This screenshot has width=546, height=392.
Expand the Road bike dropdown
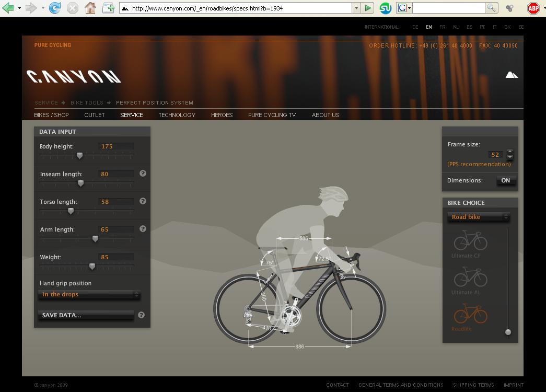click(x=479, y=217)
